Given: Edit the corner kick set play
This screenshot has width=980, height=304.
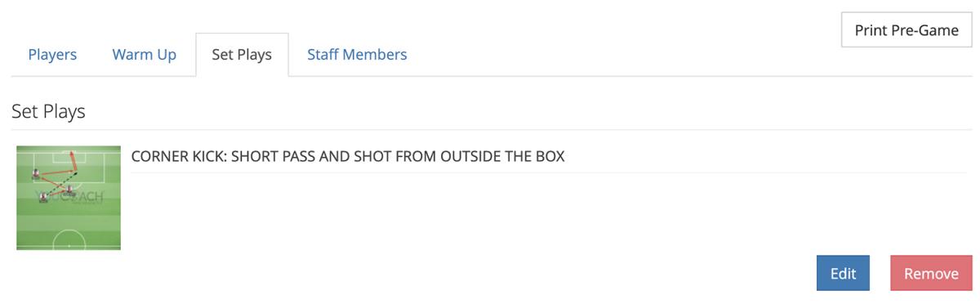Looking at the screenshot, I should pos(843,274).
